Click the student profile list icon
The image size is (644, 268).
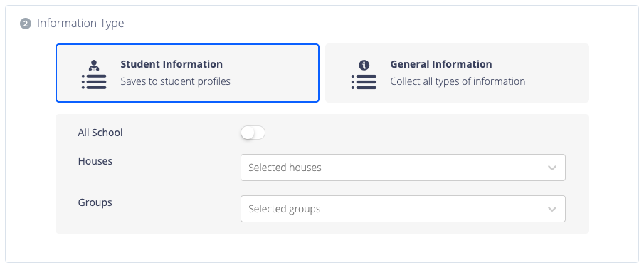[x=94, y=75]
